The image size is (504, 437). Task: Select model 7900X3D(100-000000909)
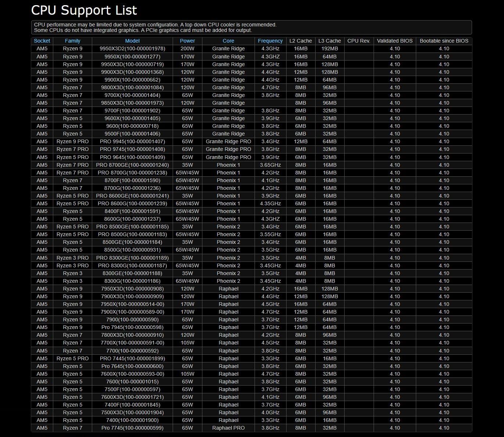click(132, 296)
